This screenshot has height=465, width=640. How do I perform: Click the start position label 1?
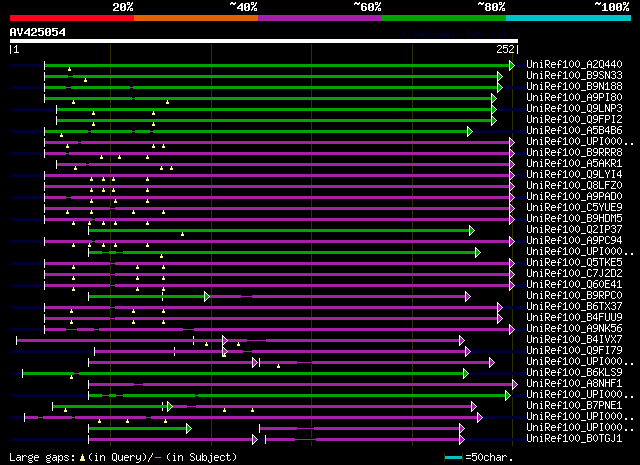pyautogui.click(x=16, y=49)
